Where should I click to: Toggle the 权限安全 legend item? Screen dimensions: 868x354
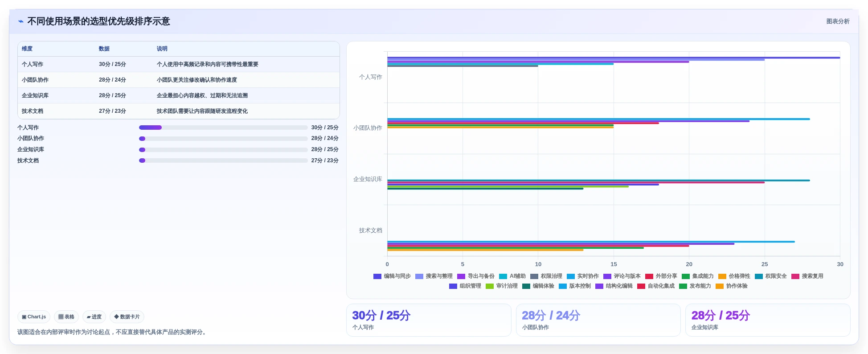(771, 276)
